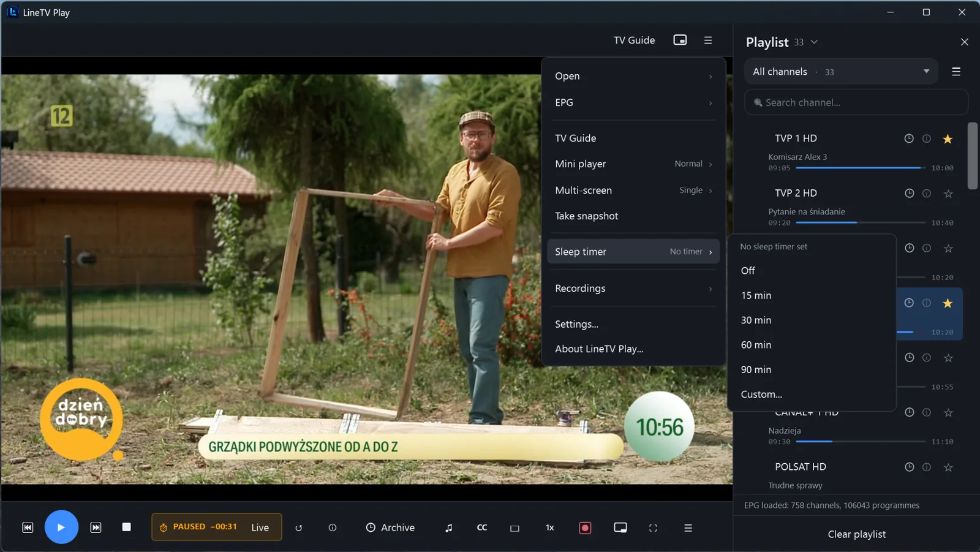
Task: Set the sleep timer to 30 min
Action: (812, 320)
